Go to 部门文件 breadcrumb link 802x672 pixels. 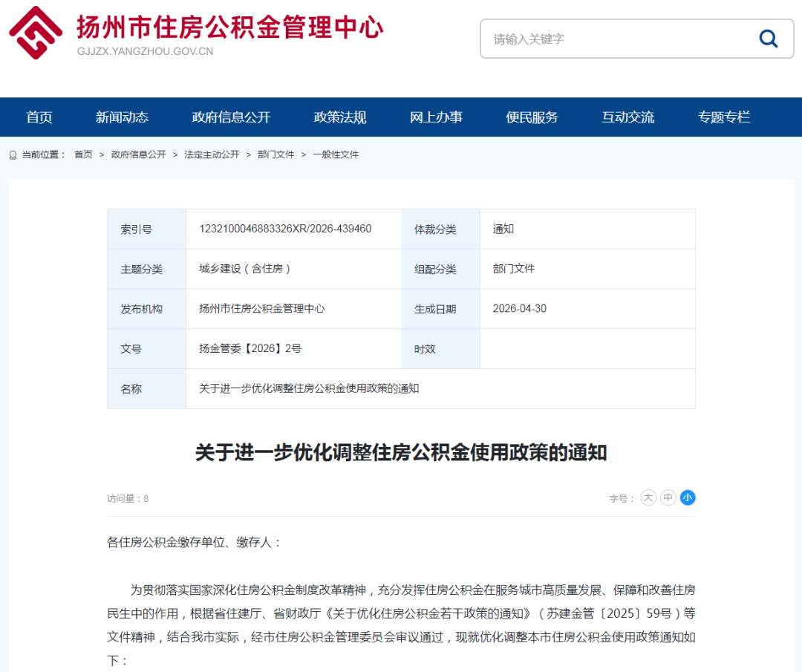[x=276, y=154]
